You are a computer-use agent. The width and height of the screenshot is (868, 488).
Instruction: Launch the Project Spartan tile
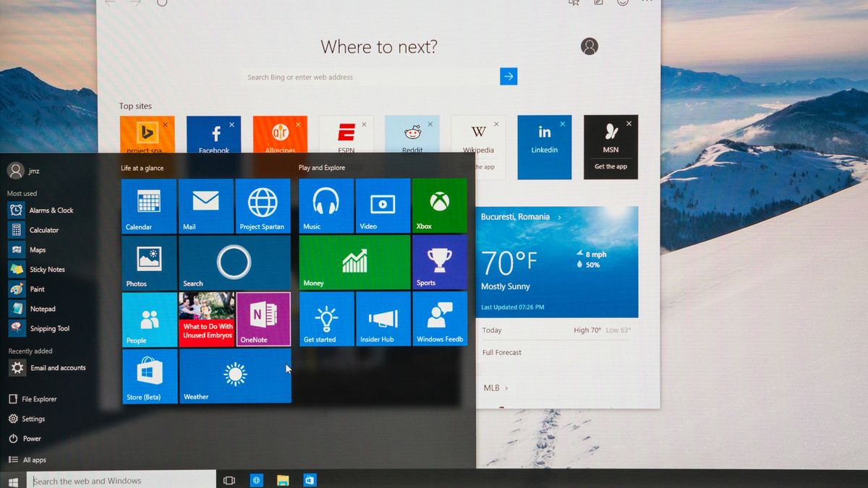point(263,206)
